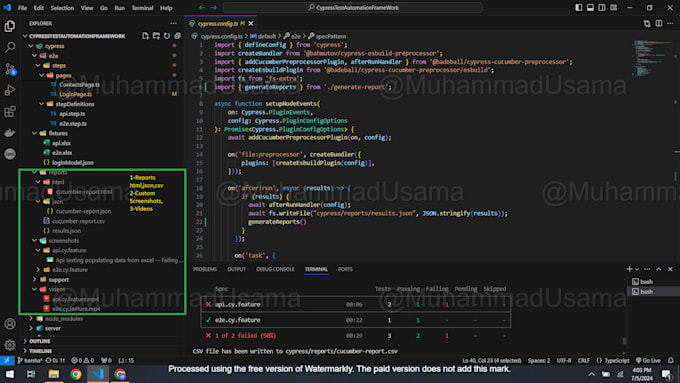Image resolution: width=680 pixels, height=383 pixels.
Task: Split the editor right
Action: [659, 23]
